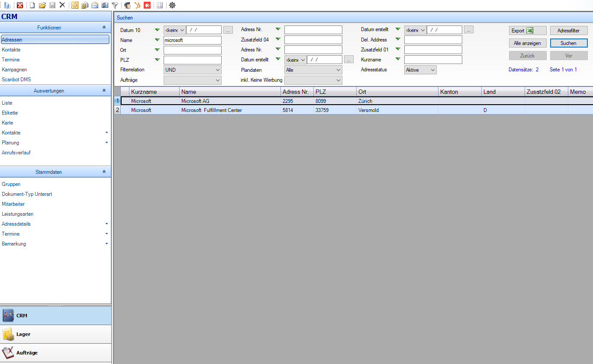593x364 pixels.
Task: Click the Adress Nr. column header
Action: (x=297, y=92)
